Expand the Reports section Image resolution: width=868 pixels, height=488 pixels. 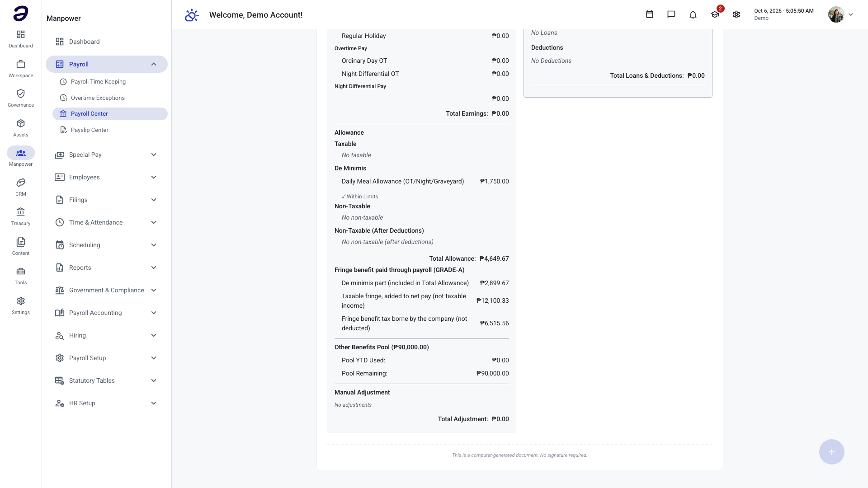click(x=107, y=267)
